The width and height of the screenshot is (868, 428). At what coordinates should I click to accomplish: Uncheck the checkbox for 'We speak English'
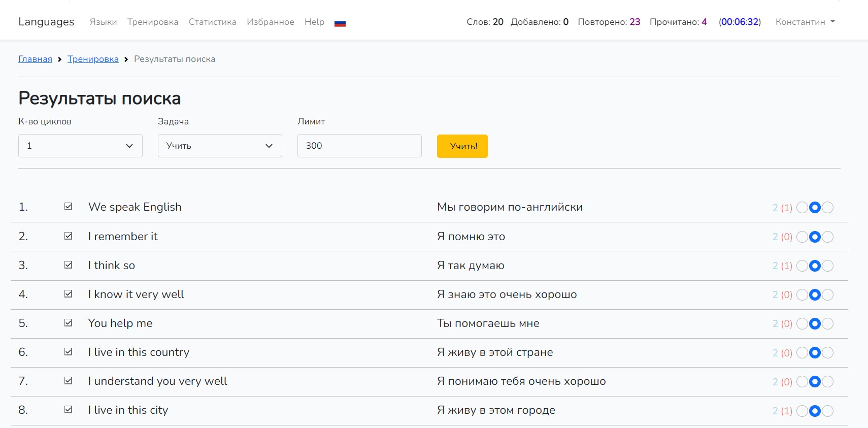[x=69, y=207]
